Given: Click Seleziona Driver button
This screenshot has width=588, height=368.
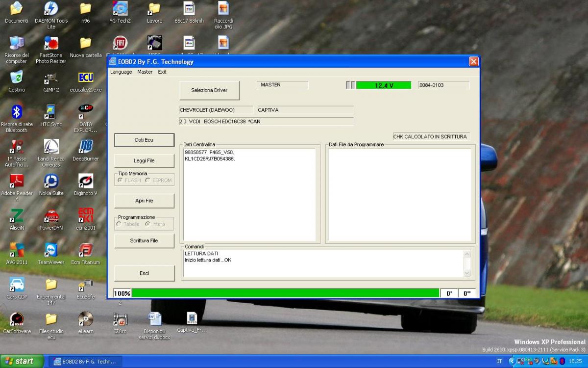Looking at the screenshot, I should [x=209, y=90].
